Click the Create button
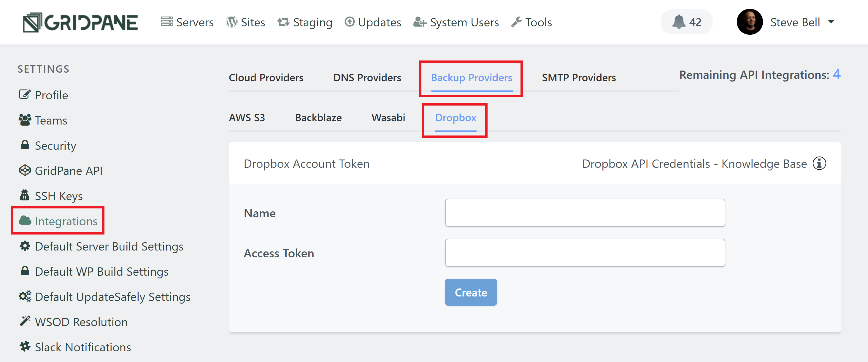Image resolution: width=868 pixels, height=362 pixels. pos(471,292)
